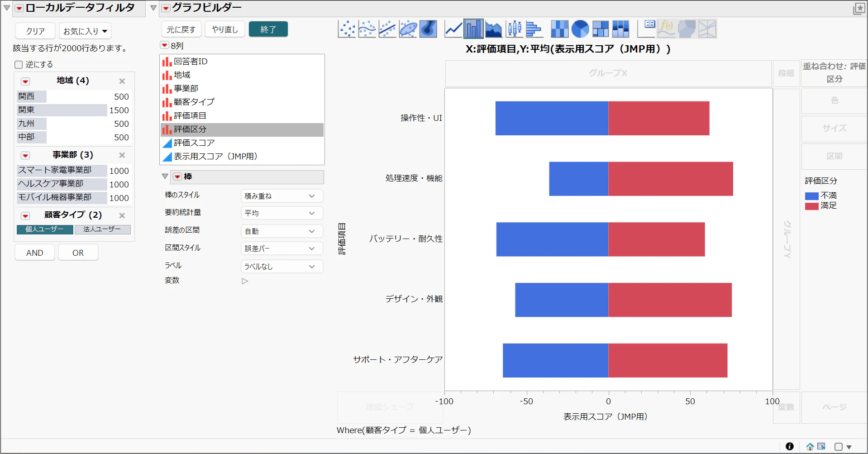Select 中部 in the 地域 filter
Screen dimensions: 868x454
(x=74, y=137)
